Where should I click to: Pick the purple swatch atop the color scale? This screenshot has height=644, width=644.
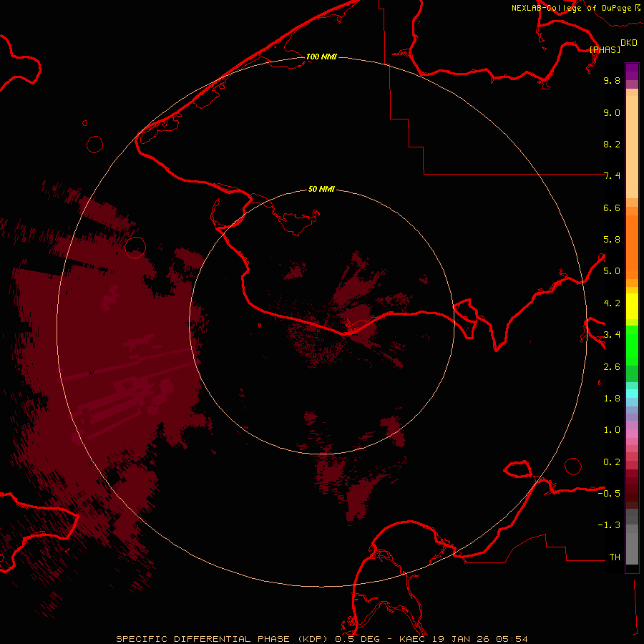click(x=632, y=72)
